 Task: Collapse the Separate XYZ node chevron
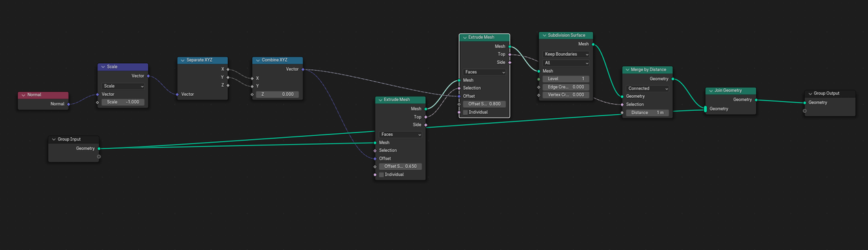coord(182,60)
